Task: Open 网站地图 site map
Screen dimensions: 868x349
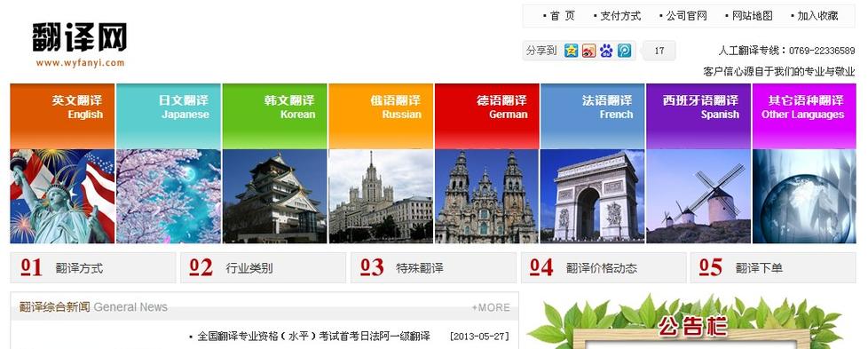Action: [x=749, y=16]
